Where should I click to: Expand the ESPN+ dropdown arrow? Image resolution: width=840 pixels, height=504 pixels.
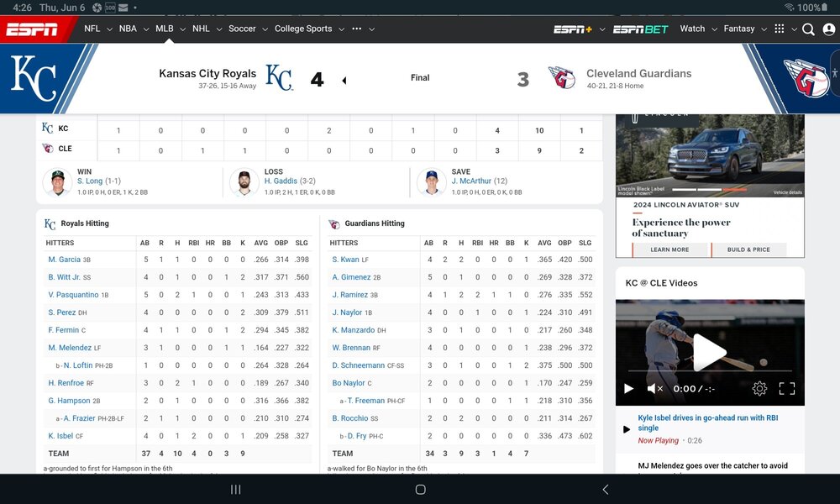click(602, 29)
